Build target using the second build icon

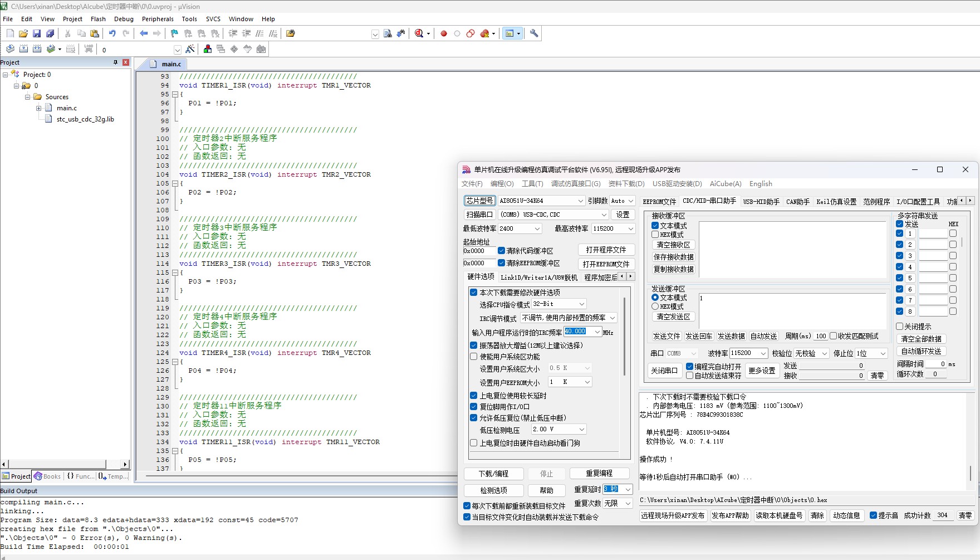(23, 49)
